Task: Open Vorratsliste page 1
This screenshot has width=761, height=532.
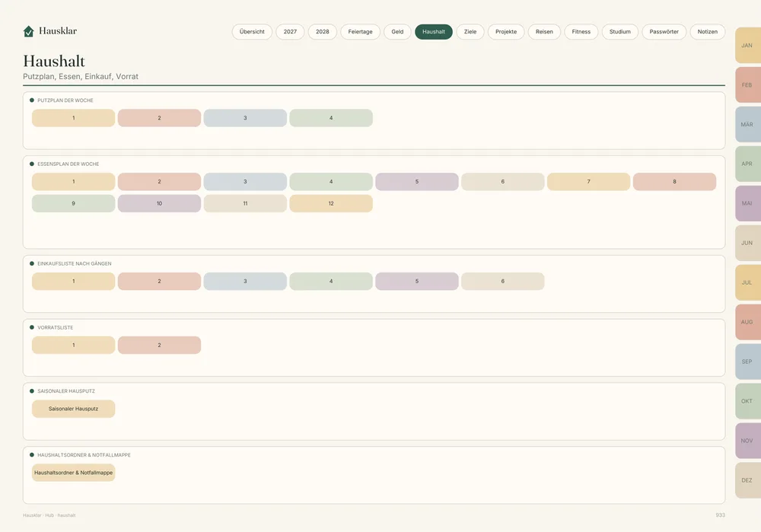Action: (x=73, y=345)
